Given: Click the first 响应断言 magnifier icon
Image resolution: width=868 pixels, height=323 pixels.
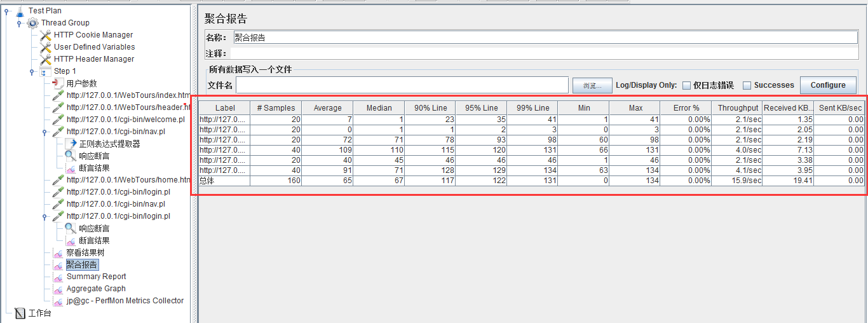Looking at the screenshot, I should point(71,156).
